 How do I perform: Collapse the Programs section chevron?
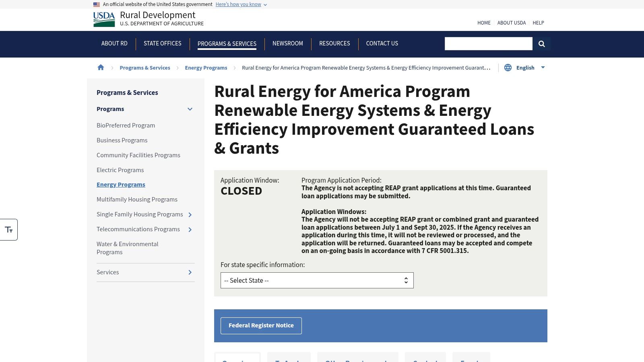190,109
